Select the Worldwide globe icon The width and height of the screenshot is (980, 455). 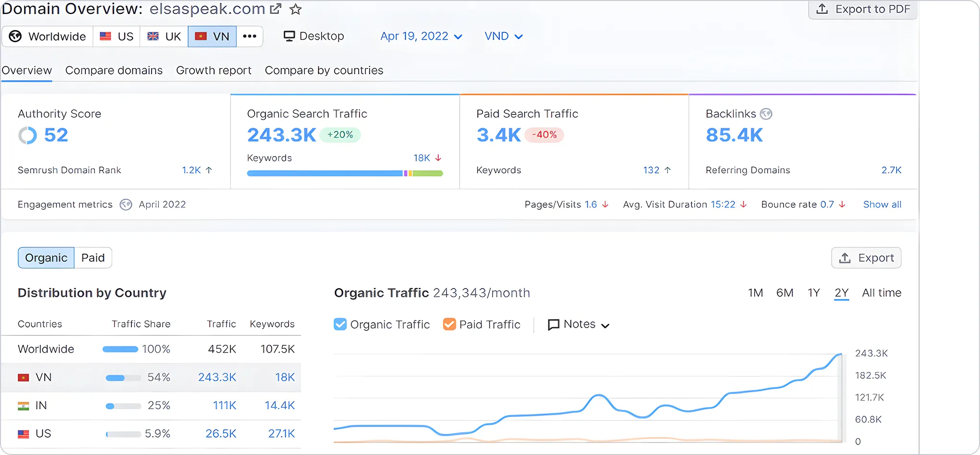click(x=15, y=36)
